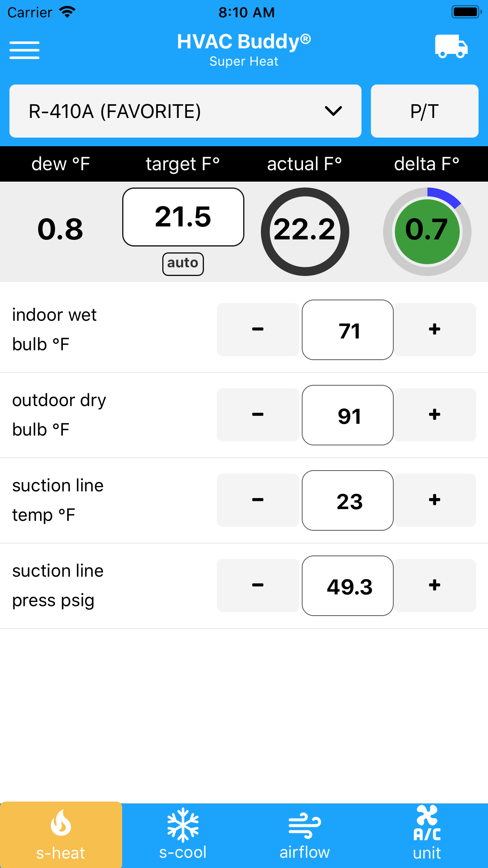Open the P/T chart button
The height and width of the screenshot is (868, 488).
click(x=424, y=111)
